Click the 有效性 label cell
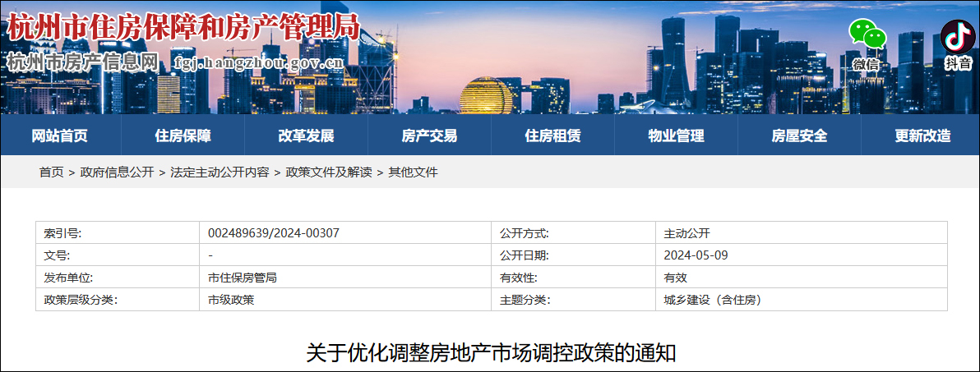Screen dimensions: 980x372 tap(573, 278)
